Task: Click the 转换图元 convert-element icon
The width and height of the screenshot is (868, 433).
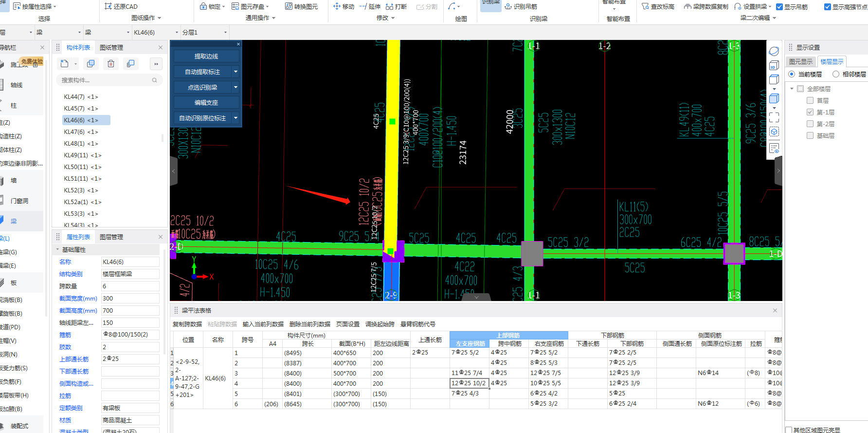Action: (289, 6)
